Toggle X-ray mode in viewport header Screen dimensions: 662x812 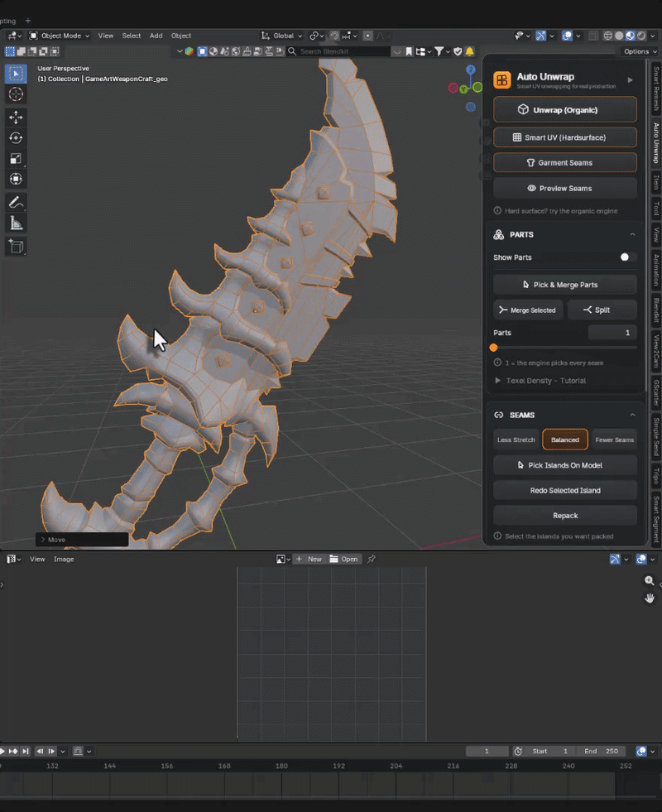593,36
